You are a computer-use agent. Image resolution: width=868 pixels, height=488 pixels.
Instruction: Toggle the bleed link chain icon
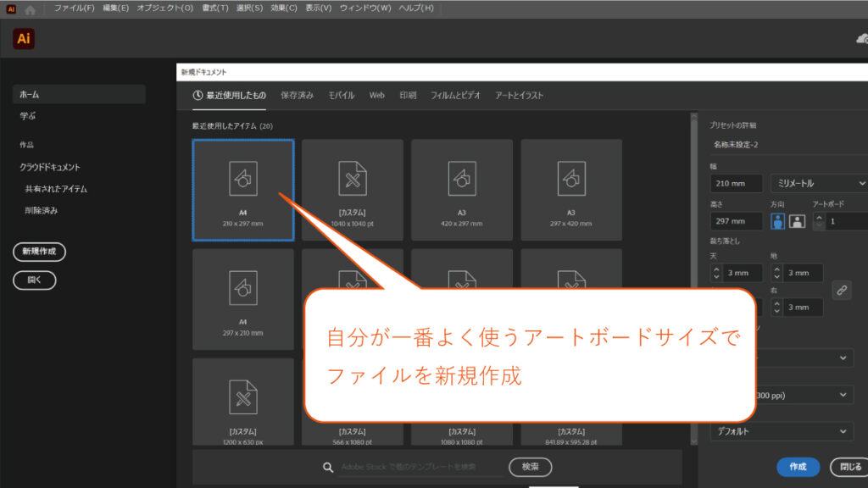[842, 290]
